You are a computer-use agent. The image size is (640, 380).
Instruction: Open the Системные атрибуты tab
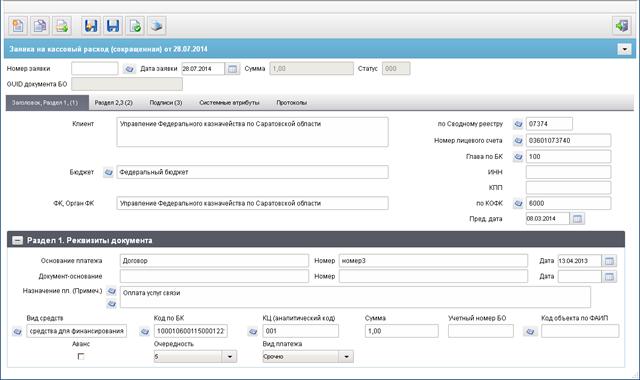[229, 103]
